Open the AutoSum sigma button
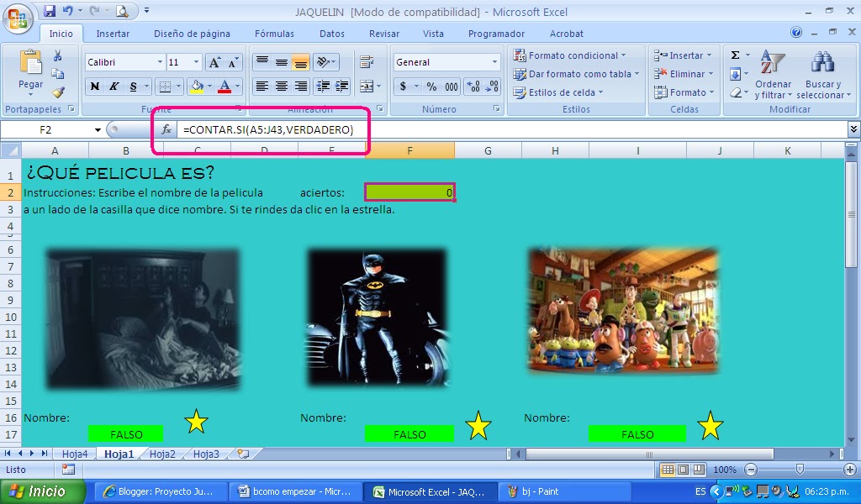861x504 pixels. point(735,55)
